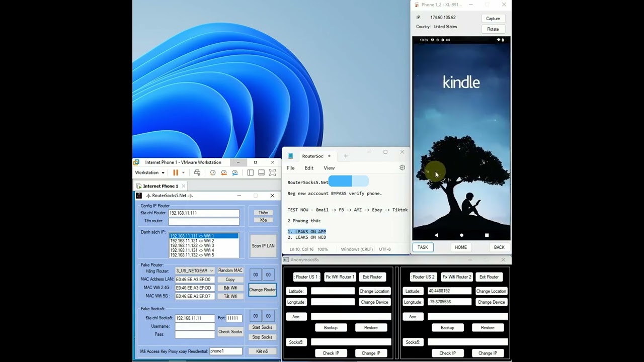Click the Stop Socks button
The image size is (644, 362).
tap(262, 337)
